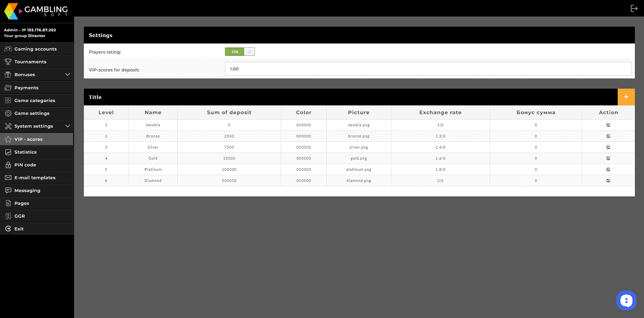The image size is (644, 318).
Task: Edit the Silver level row
Action: point(608,147)
